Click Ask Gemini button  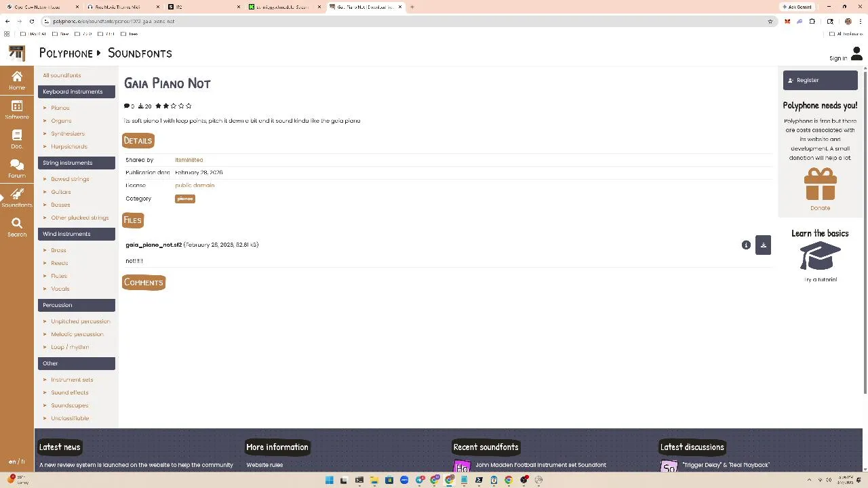798,7
